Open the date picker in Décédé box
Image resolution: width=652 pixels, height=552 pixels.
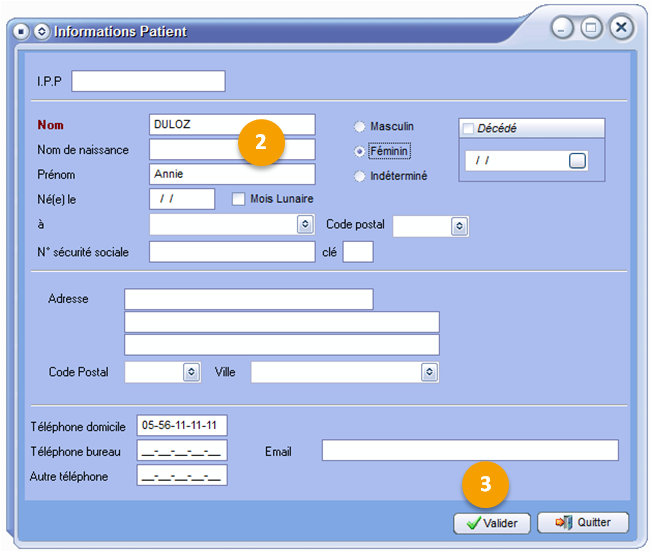(x=577, y=161)
